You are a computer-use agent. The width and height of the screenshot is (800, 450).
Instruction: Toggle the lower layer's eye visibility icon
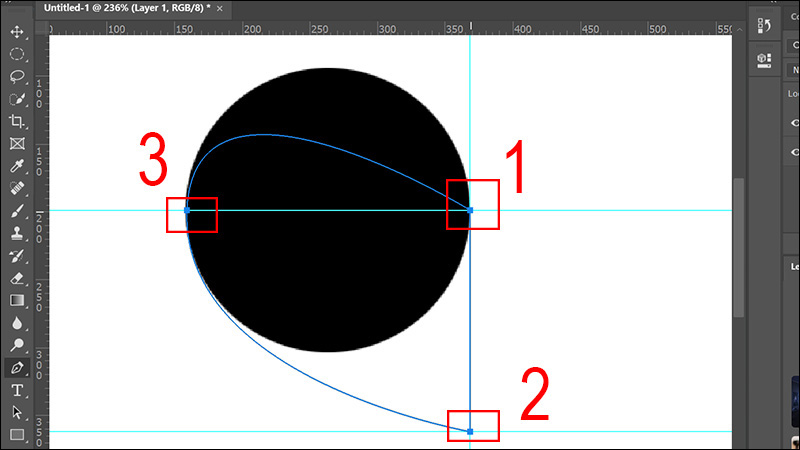pyautogui.click(x=795, y=152)
